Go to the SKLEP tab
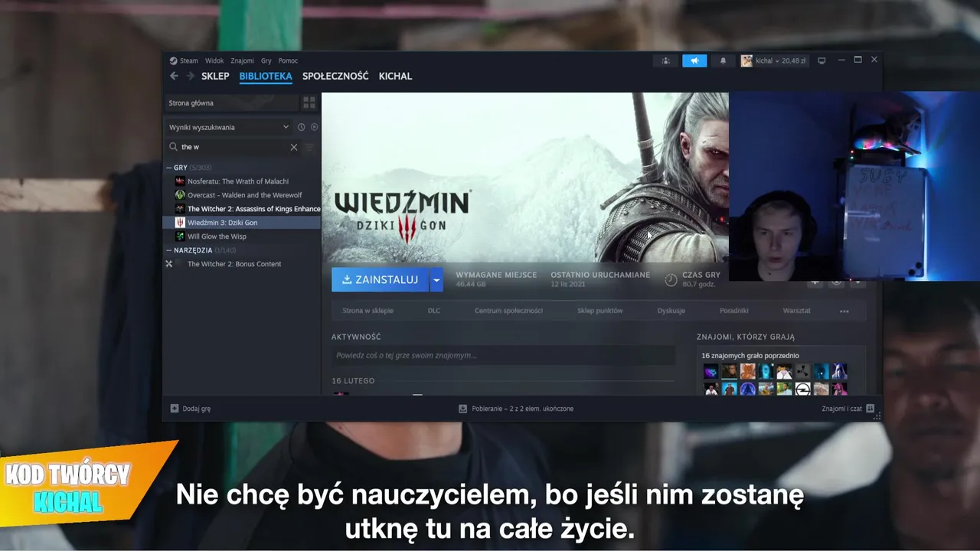This screenshot has width=980, height=551. coord(215,76)
